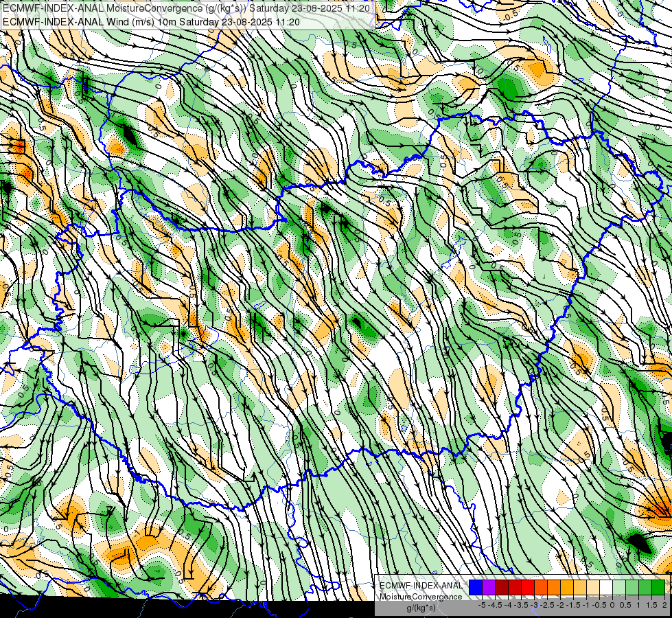Click the MoistureConvergence title line at top
The height and width of the screenshot is (618, 672).
tap(187, 8)
